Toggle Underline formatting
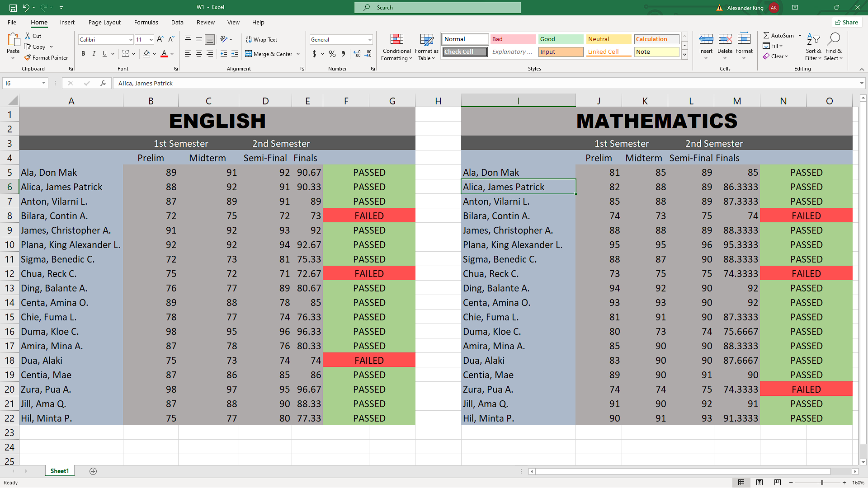This screenshot has width=868, height=488. coord(105,54)
